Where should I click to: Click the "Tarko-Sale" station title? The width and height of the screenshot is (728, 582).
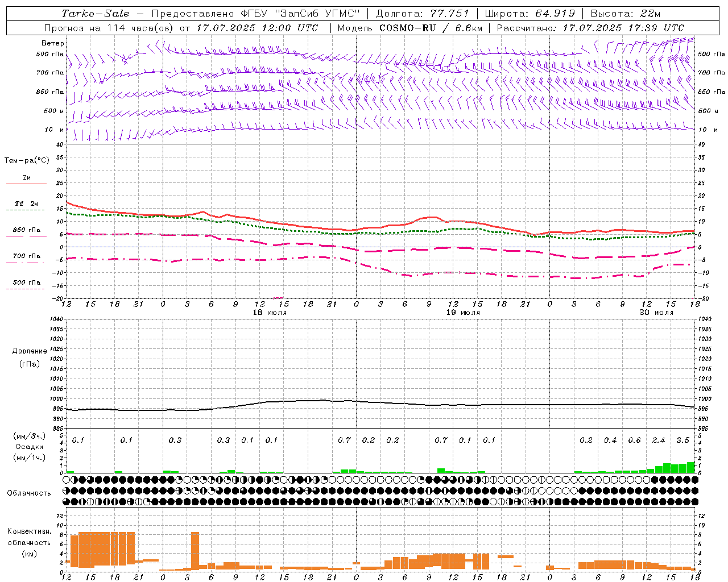pyautogui.click(x=96, y=14)
